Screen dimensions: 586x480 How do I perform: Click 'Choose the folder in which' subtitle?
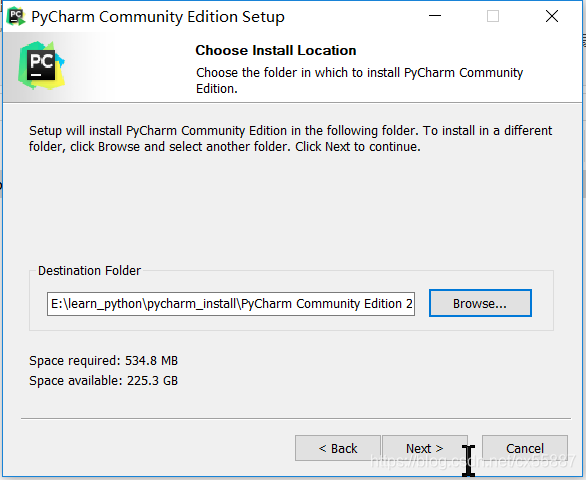tap(360, 80)
